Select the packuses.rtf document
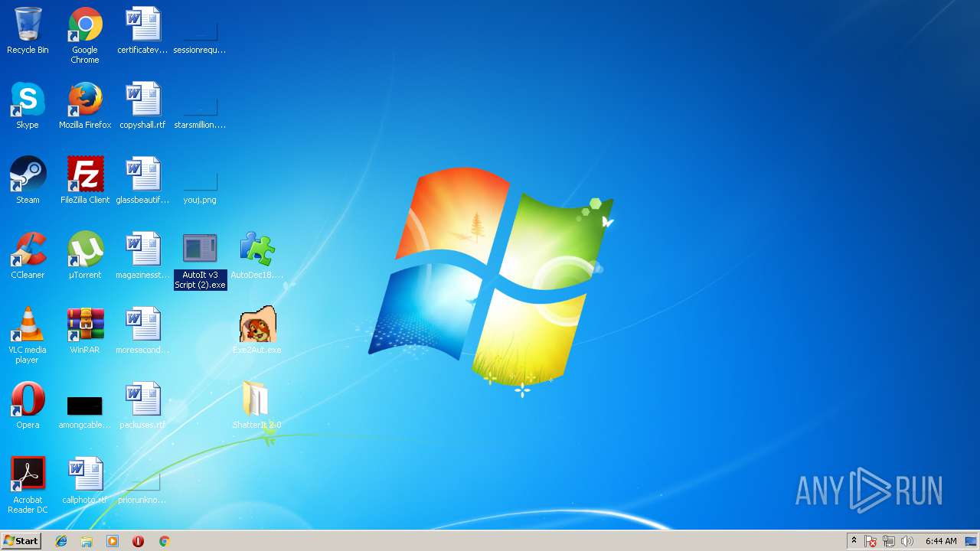980x551 pixels. [142, 406]
